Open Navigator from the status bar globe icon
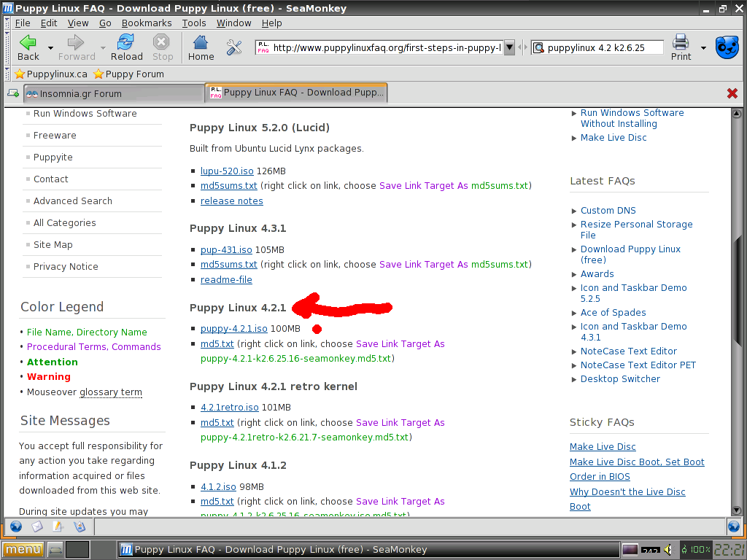 click(16, 526)
